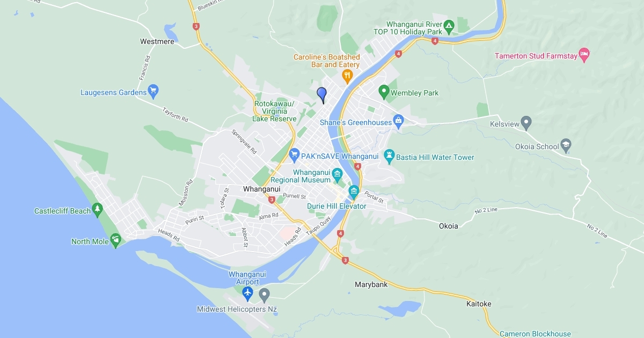Click the Castlecliff Beach tree icon

pos(97,209)
